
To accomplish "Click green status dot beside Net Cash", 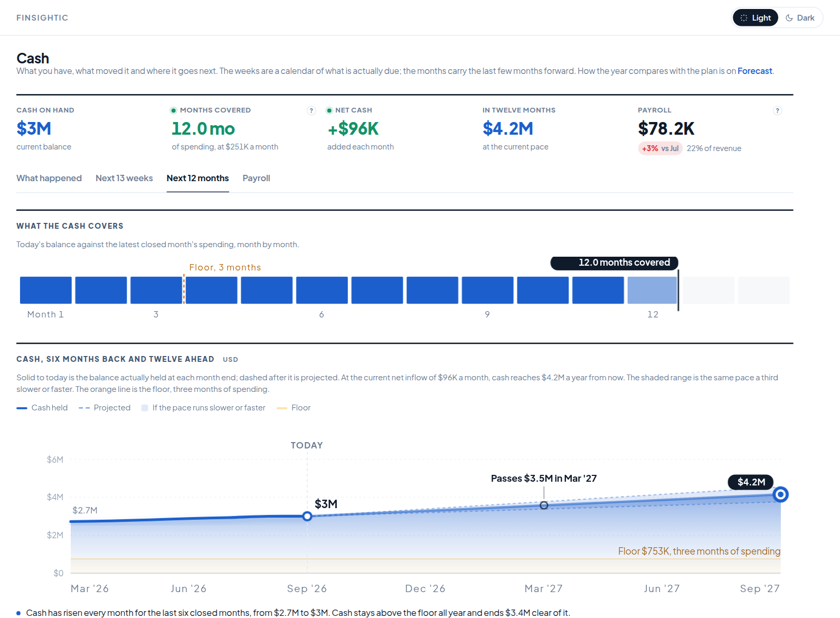I will coord(329,110).
